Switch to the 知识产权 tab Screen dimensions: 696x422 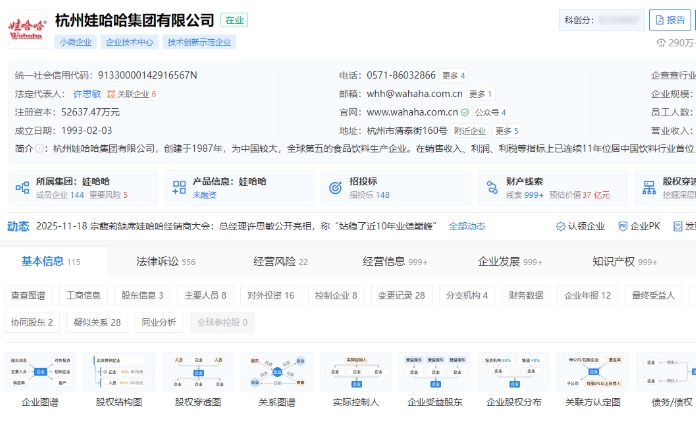(x=625, y=262)
